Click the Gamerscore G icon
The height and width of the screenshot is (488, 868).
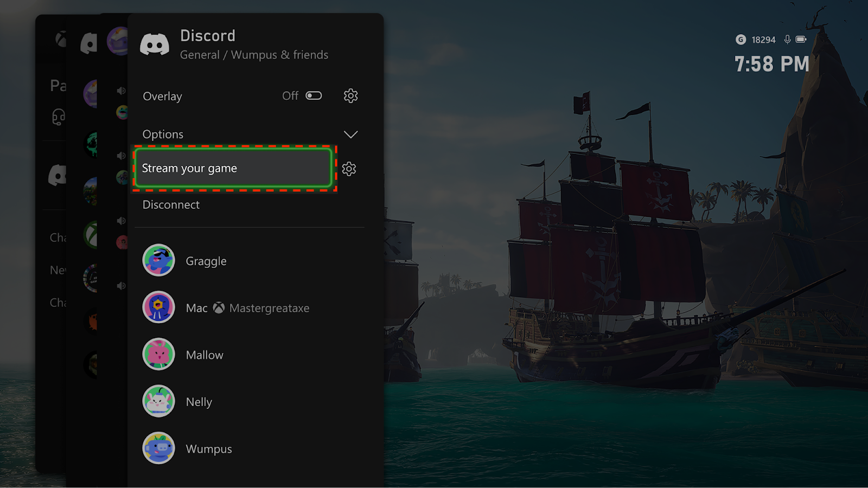click(x=741, y=40)
